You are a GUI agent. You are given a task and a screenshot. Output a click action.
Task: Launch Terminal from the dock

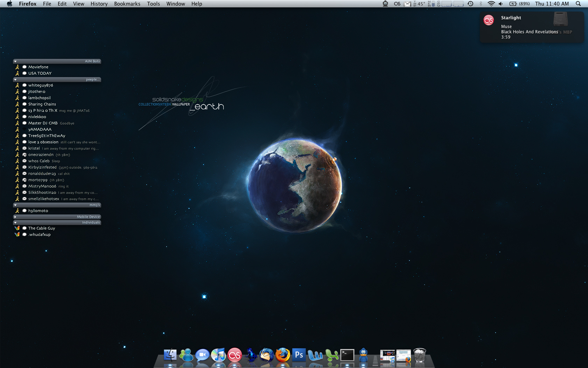(x=348, y=355)
